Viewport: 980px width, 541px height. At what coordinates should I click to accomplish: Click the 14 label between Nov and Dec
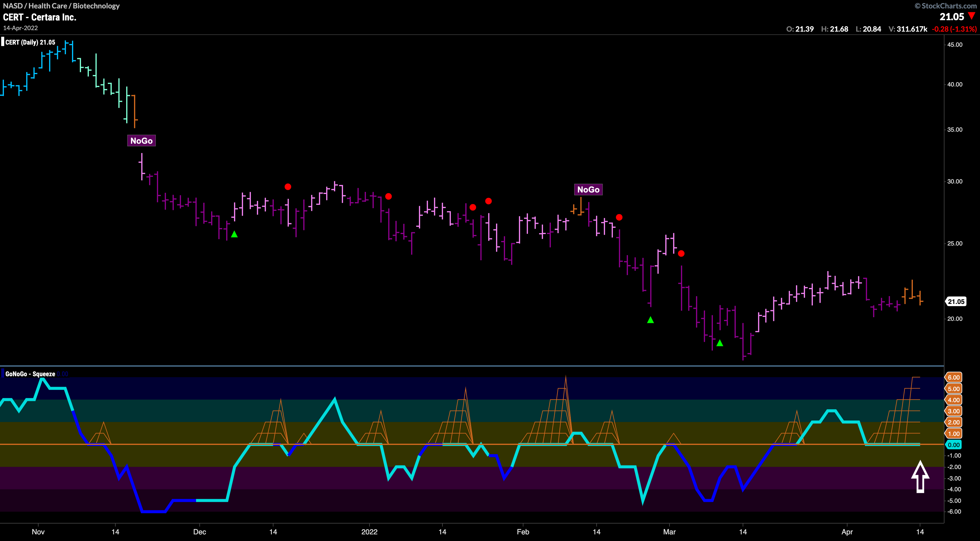coord(115,532)
